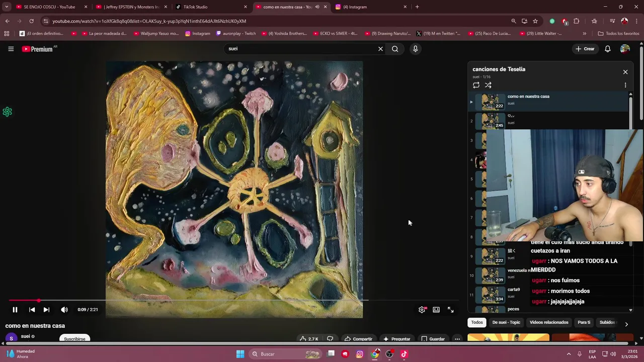Open the YouTube account avatar menu
The height and width of the screenshot is (362, 644).
pos(625,49)
